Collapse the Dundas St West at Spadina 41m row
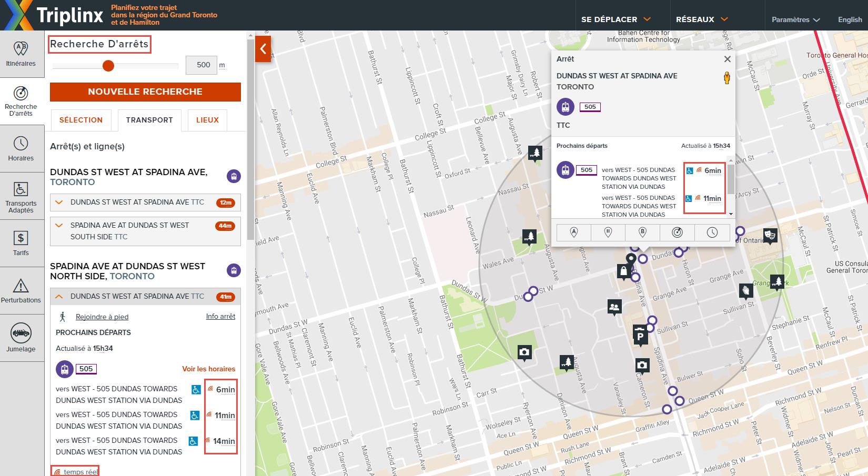The height and width of the screenshot is (476, 868). click(145, 296)
